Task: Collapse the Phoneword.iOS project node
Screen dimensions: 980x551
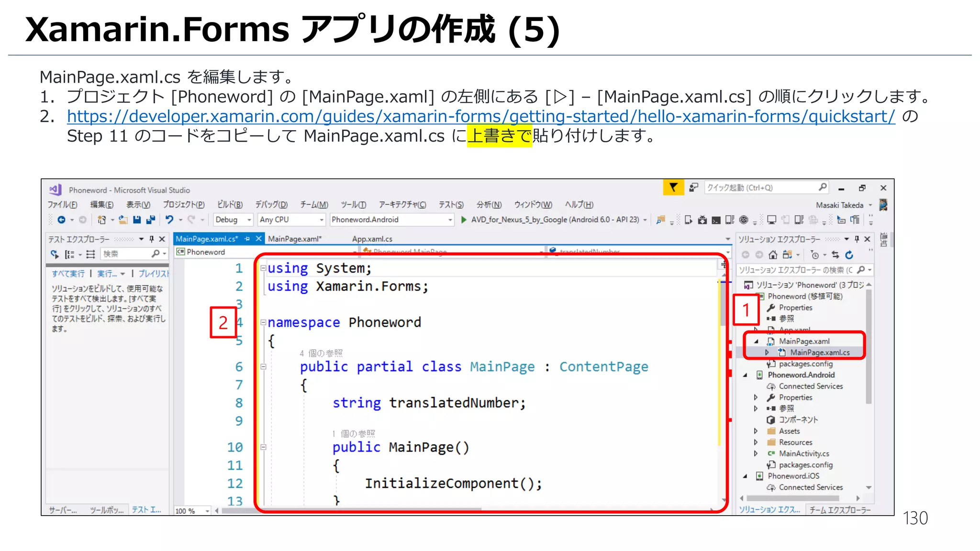Action: pos(745,476)
